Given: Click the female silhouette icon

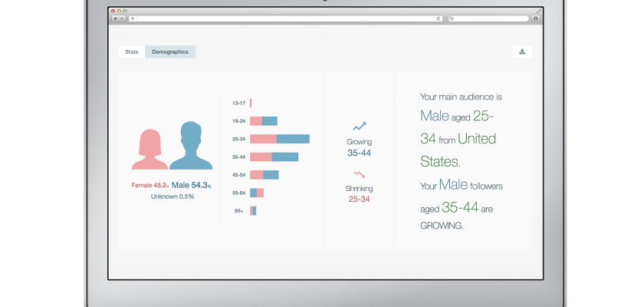Looking at the screenshot, I should (149, 148).
